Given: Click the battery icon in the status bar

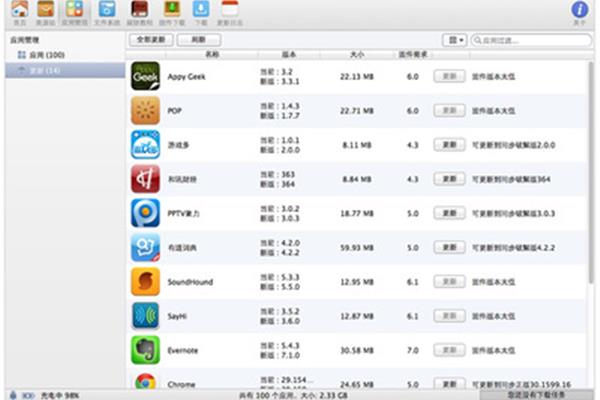Looking at the screenshot, I should coord(28,395).
